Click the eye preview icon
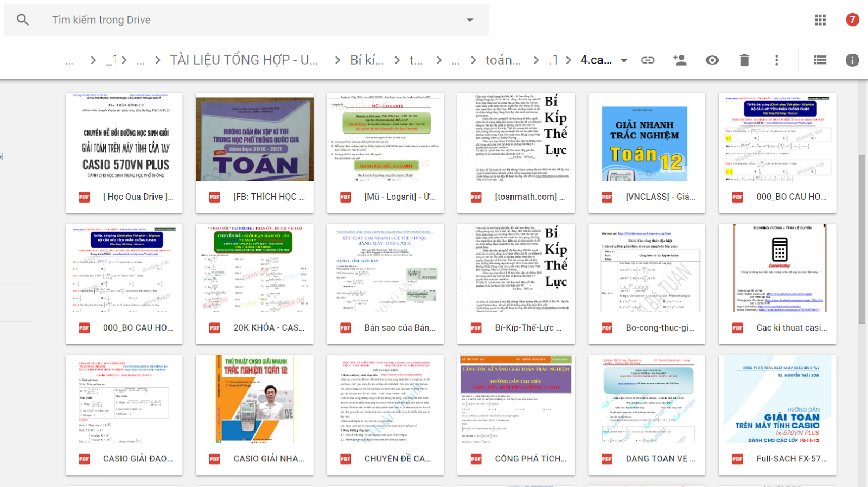This screenshot has height=487, width=868. click(712, 60)
